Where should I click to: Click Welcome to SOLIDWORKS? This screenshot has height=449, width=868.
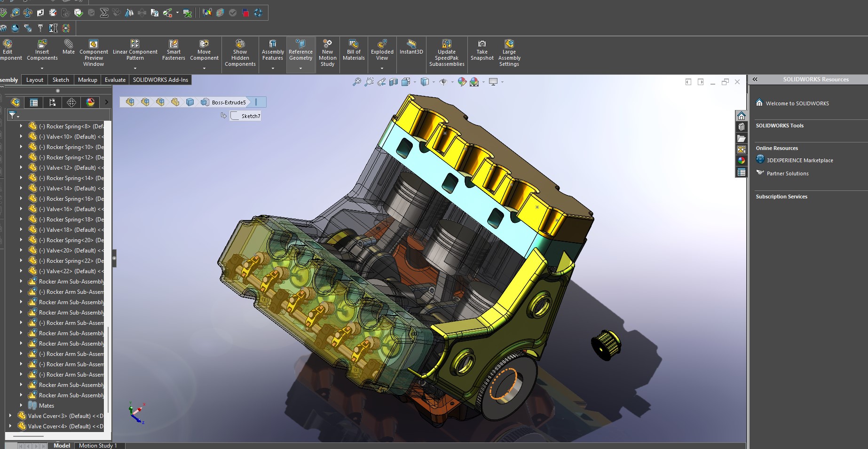pyautogui.click(x=797, y=103)
